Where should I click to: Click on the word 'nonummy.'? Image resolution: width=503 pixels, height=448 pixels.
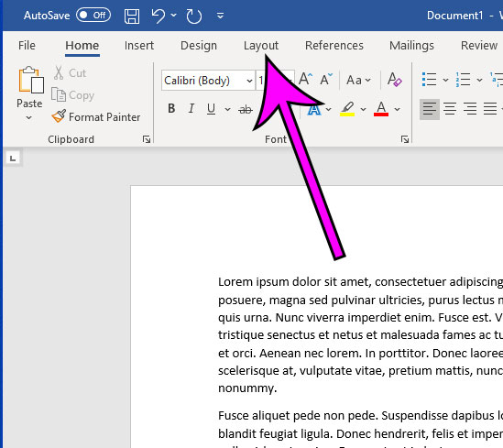pyautogui.click(x=247, y=388)
